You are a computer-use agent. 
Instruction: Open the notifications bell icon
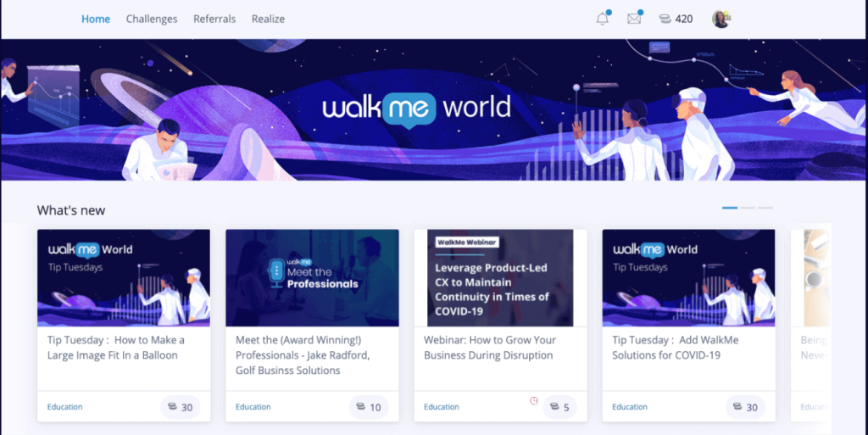pyautogui.click(x=603, y=19)
